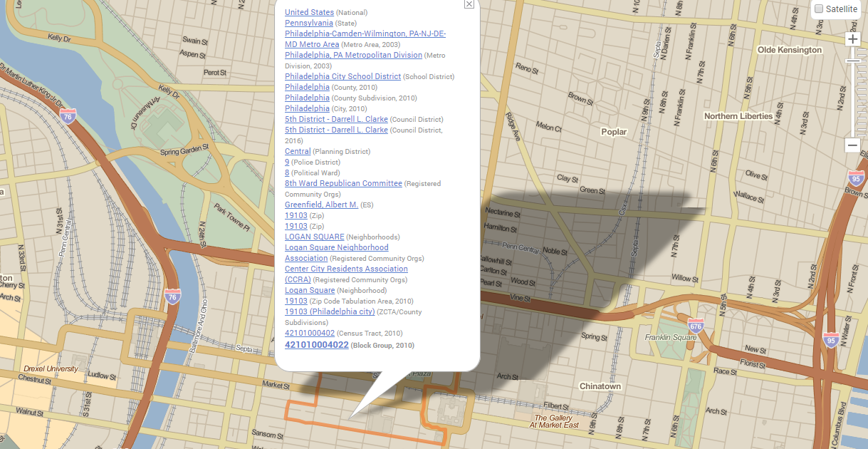This screenshot has width=868, height=449.
Task: Click the Drexel University label
Action: 51,368
